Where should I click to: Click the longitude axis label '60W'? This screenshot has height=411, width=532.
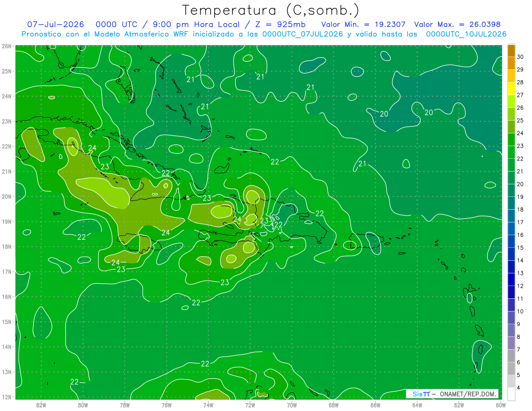(501, 405)
